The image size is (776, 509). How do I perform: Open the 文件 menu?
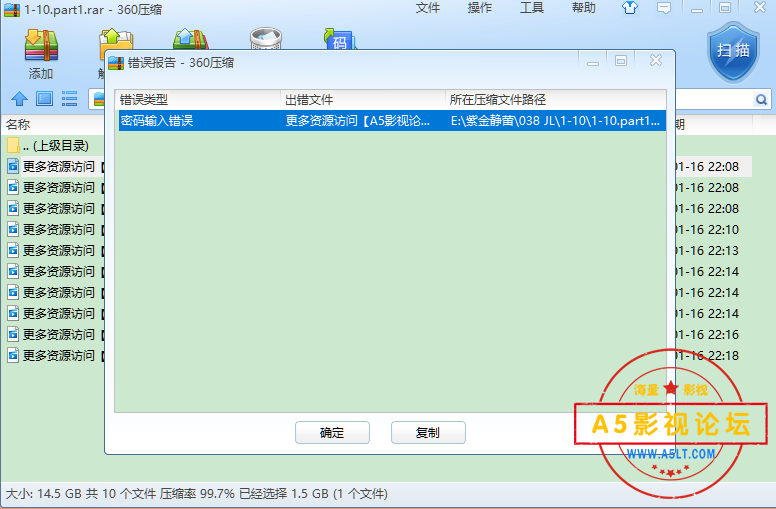[x=428, y=8]
